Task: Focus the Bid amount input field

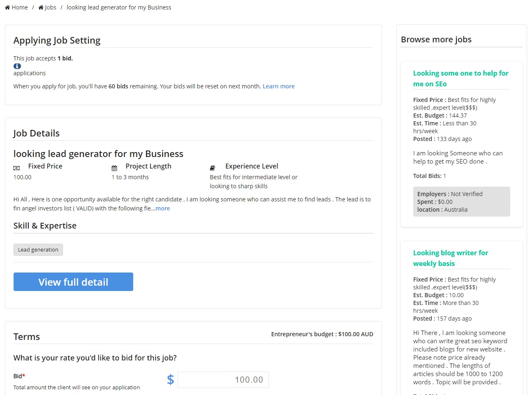Action: tap(223, 380)
